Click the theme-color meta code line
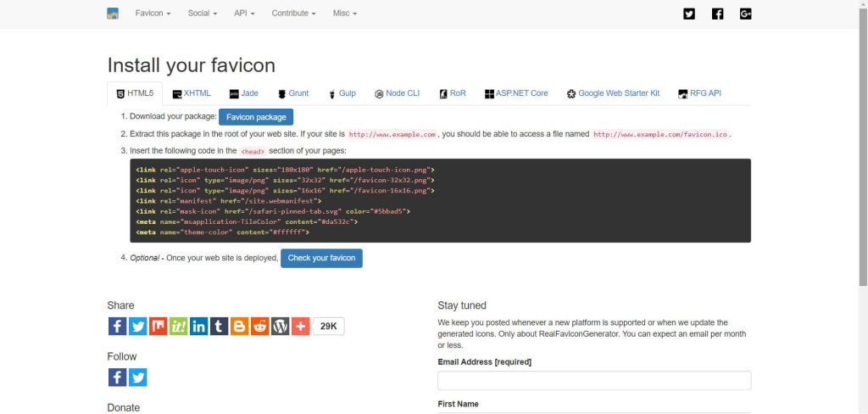 223,232
